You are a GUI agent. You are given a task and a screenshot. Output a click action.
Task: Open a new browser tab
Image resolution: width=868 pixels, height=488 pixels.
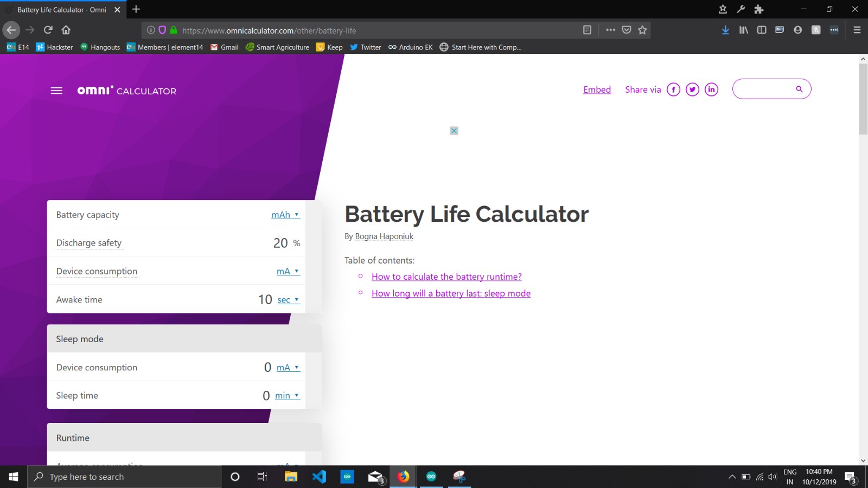point(136,9)
